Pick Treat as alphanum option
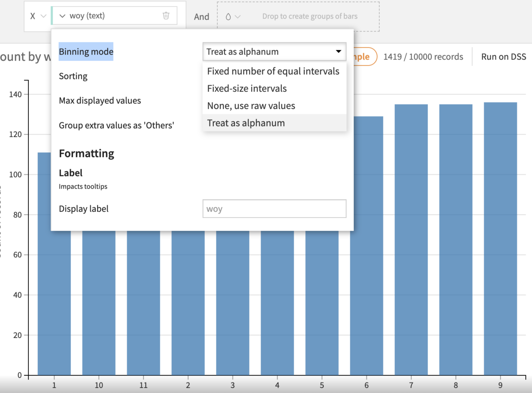The width and height of the screenshot is (532, 393). tap(246, 123)
